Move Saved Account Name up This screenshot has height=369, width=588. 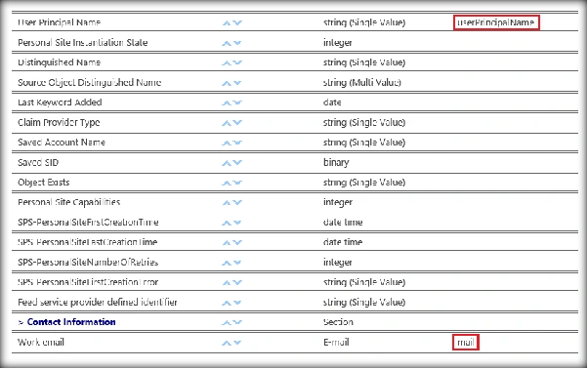[x=227, y=143]
